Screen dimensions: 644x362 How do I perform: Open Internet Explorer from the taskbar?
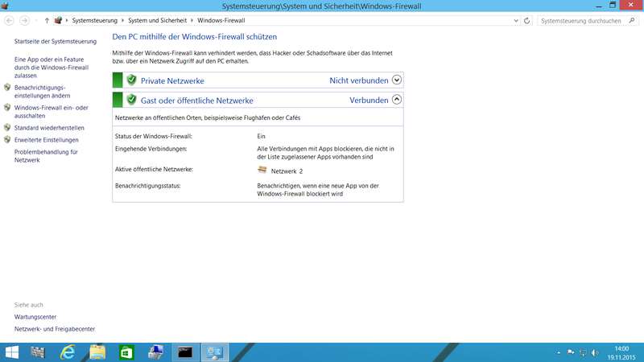coord(68,352)
